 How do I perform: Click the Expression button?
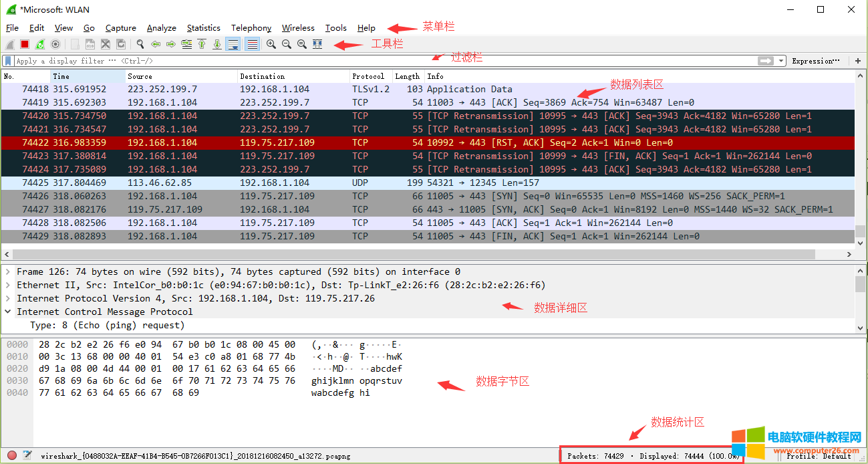pyautogui.click(x=816, y=61)
